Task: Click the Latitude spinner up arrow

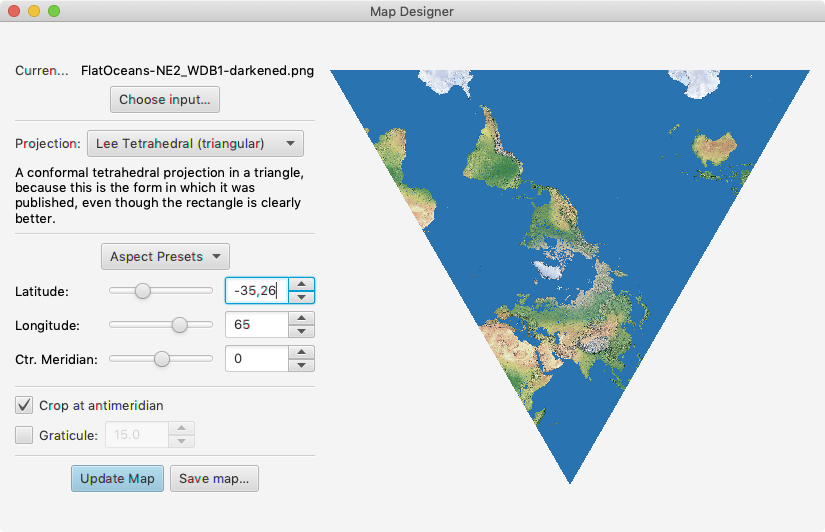Action: (x=302, y=284)
